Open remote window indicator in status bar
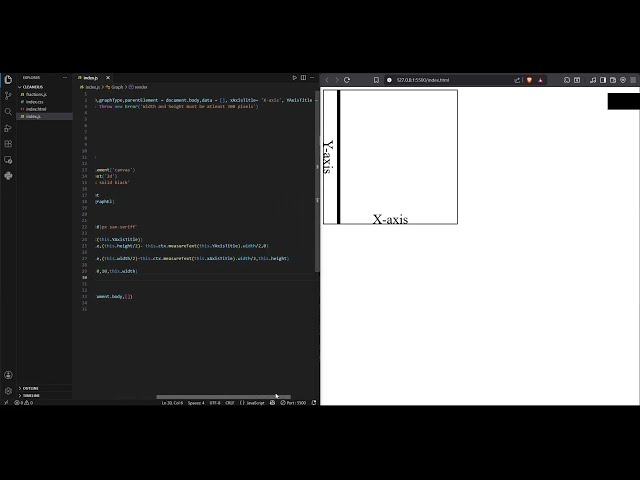The width and height of the screenshot is (640, 480). point(6,403)
